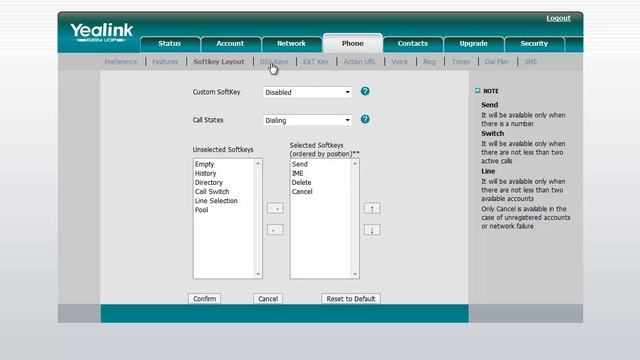
Task: Go to the Security tab
Action: pyautogui.click(x=534, y=44)
